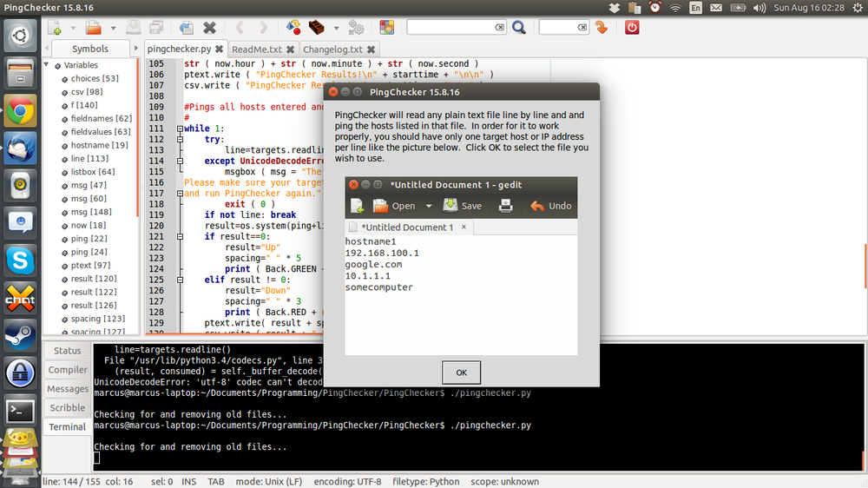868x488 pixels.
Task: Select the Symbols sidebar tab
Action: [90, 49]
